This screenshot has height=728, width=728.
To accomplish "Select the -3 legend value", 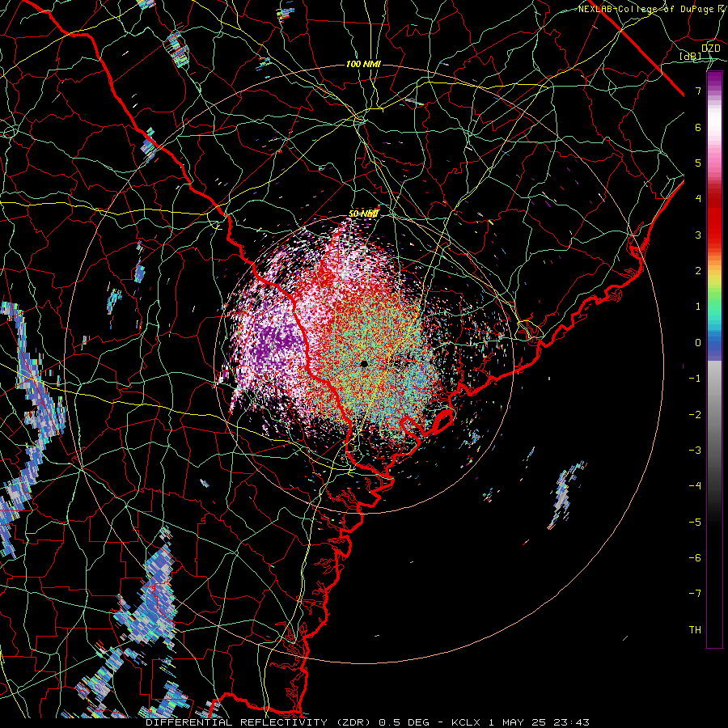I will [x=695, y=451].
